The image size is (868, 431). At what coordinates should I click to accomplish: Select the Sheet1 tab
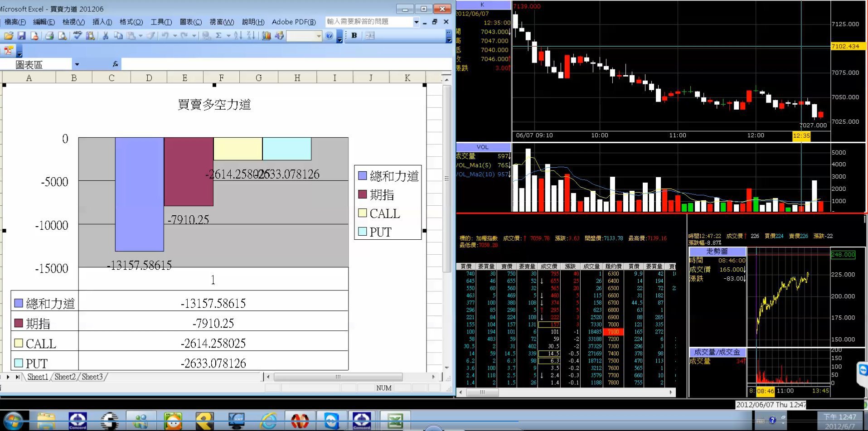tap(38, 377)
